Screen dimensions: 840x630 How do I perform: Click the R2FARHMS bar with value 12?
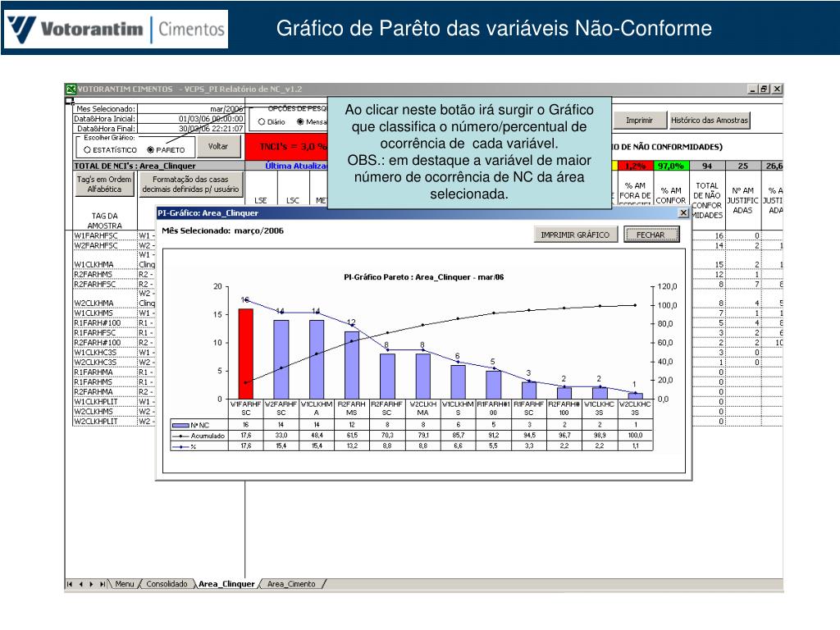click(352, 365)
